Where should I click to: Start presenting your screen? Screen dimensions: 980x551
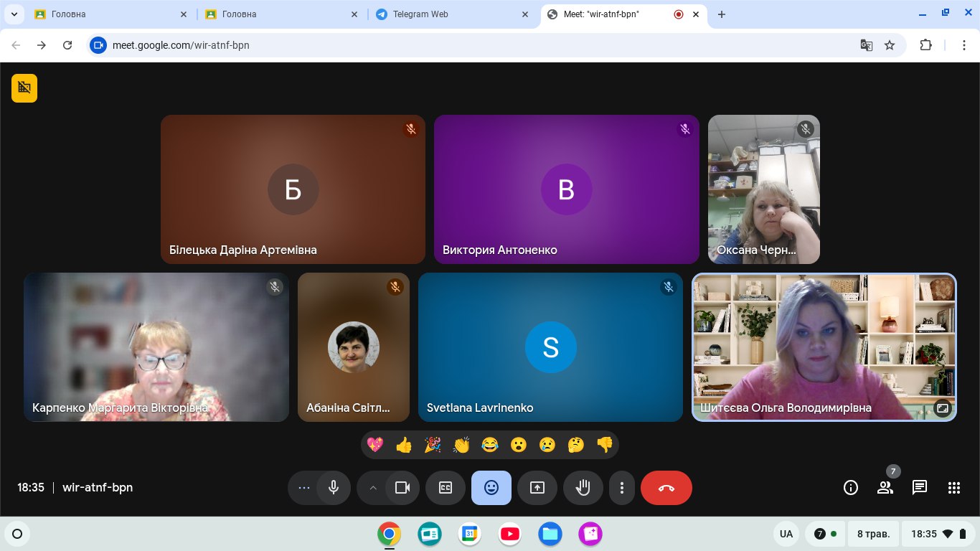pyautogui.click(x=537, y=488)
